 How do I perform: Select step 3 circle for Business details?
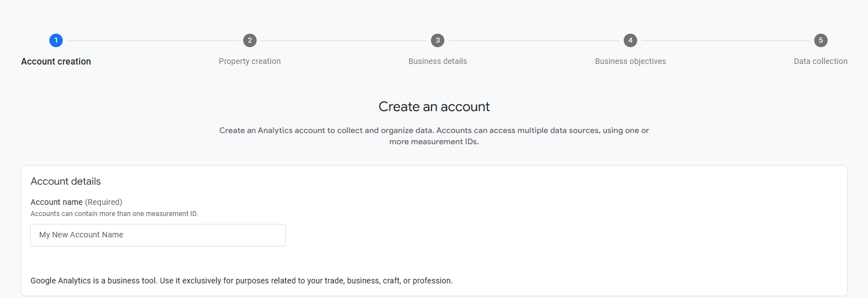(438, 40)
